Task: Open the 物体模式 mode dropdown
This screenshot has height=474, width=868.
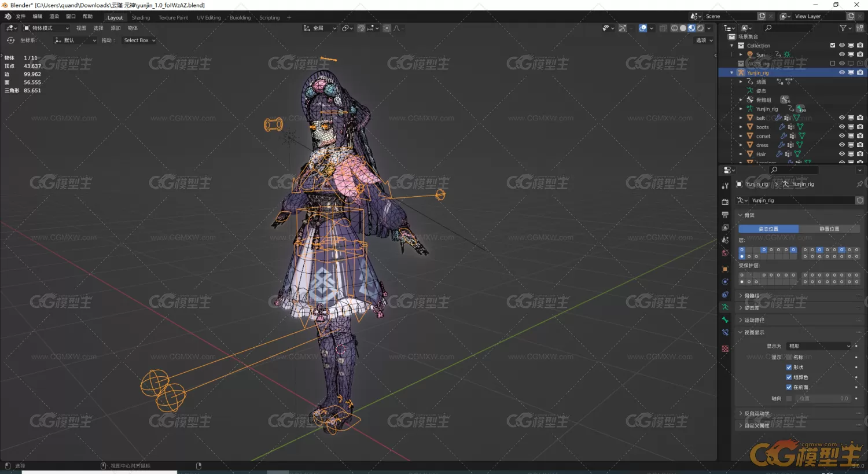Action: [x=46, y=28]
